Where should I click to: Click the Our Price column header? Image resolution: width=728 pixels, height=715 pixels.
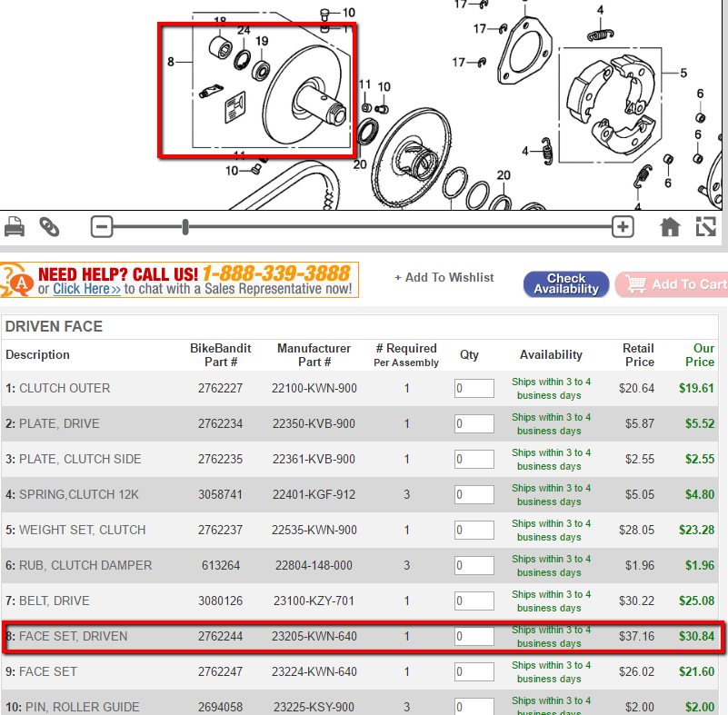tap(700, 355)
